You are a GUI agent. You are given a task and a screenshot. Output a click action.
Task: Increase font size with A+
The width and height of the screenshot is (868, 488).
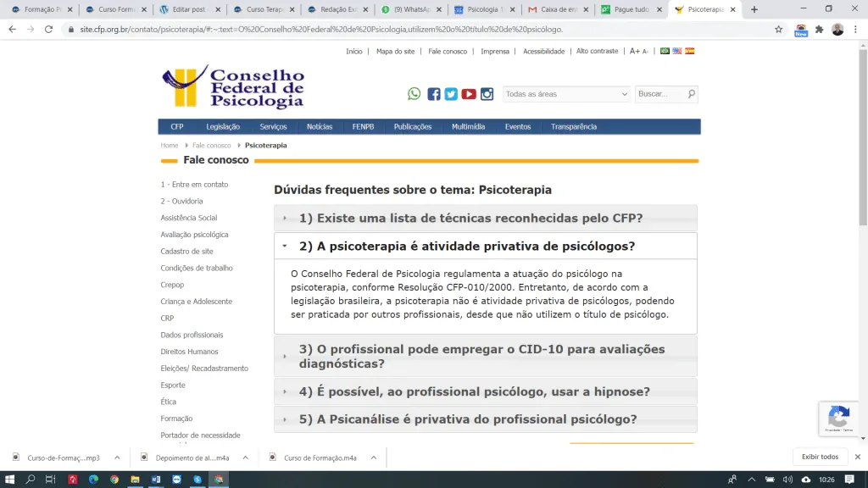pos(634,51)
